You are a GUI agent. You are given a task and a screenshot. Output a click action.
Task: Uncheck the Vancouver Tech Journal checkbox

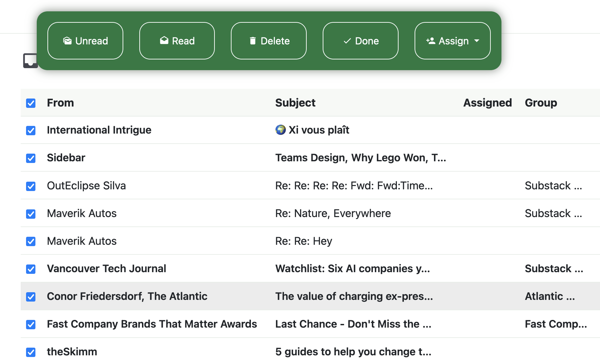click(30, 269)
